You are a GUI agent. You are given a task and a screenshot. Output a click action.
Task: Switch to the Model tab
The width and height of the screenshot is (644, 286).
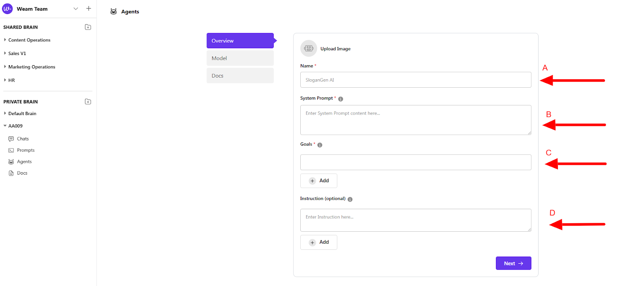click(x=240, y=58)
